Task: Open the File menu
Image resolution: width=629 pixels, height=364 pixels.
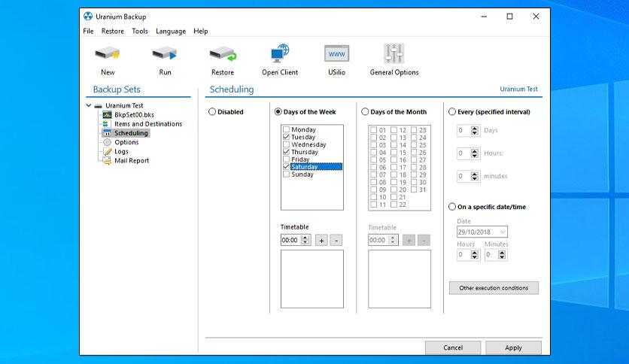Action: coord(88,32)
